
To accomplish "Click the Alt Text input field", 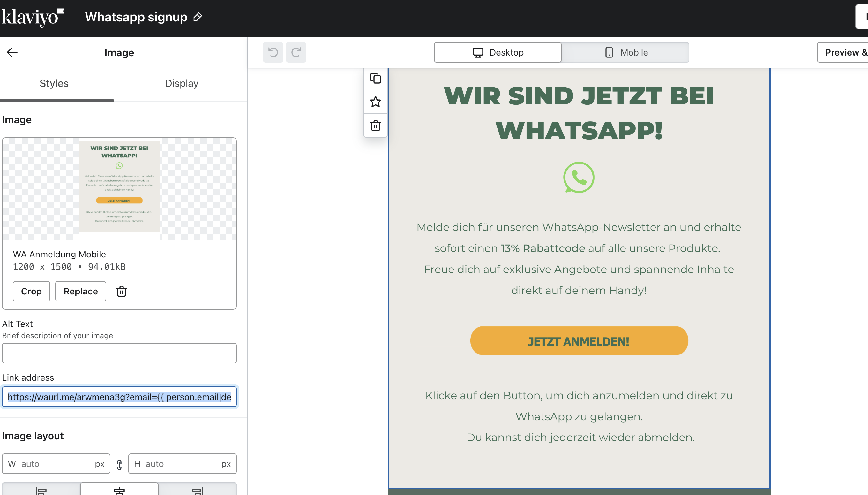I will 119,353.
